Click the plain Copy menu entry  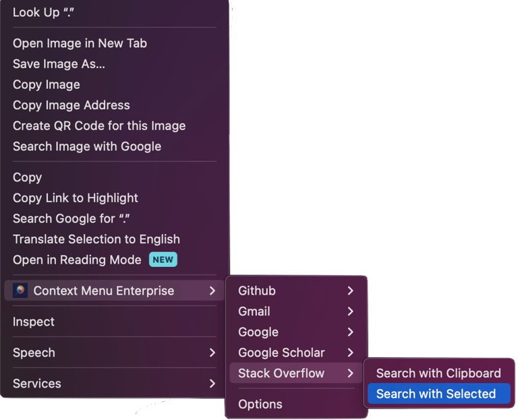pyautogui.click(x=114, y=178)
